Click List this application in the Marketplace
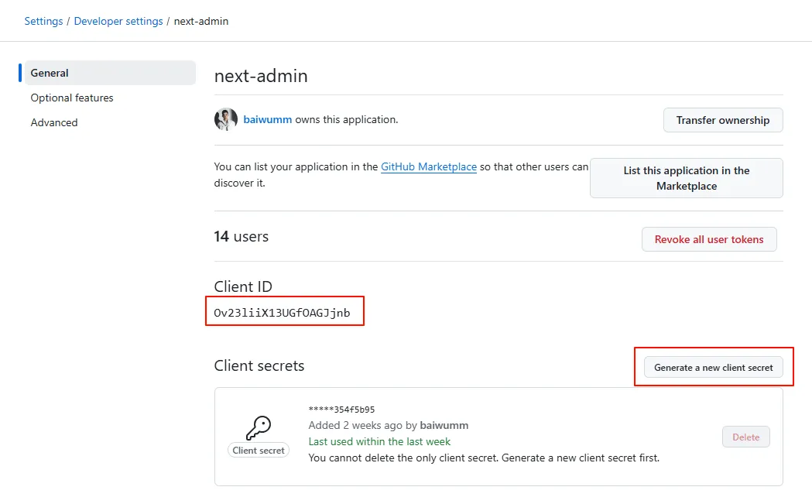The image size is (812, 504). pos(686,178)
